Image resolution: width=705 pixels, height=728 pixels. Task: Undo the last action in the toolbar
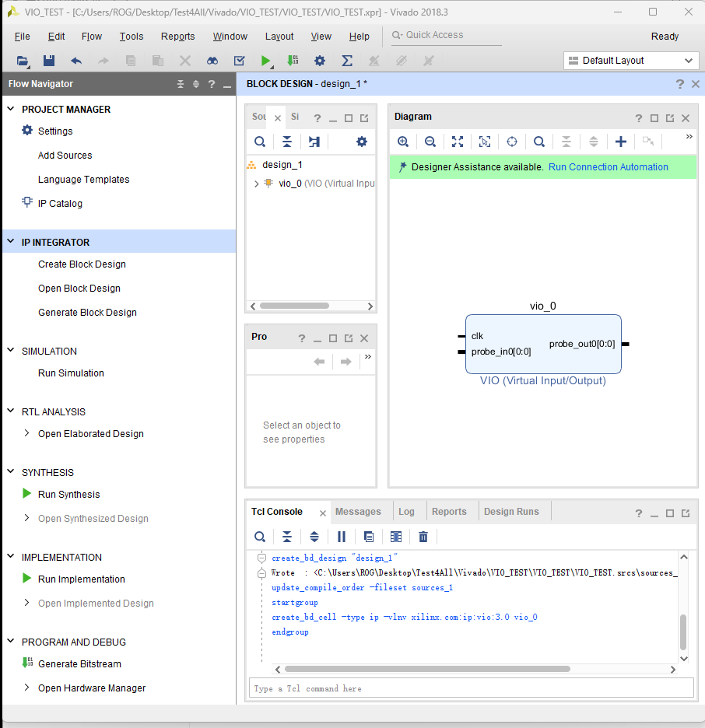[x=76, y=61]
